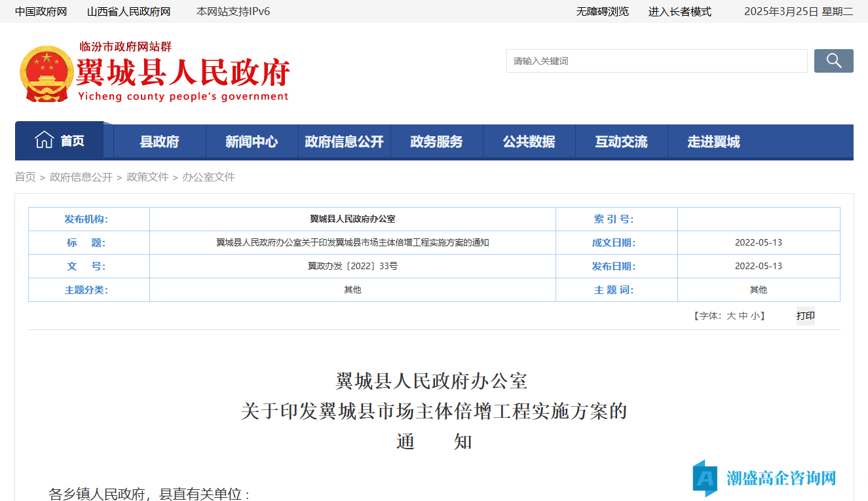Open the 县政府 menu tab
Screen dimensions: 868x501
click(x=159, y=141)
